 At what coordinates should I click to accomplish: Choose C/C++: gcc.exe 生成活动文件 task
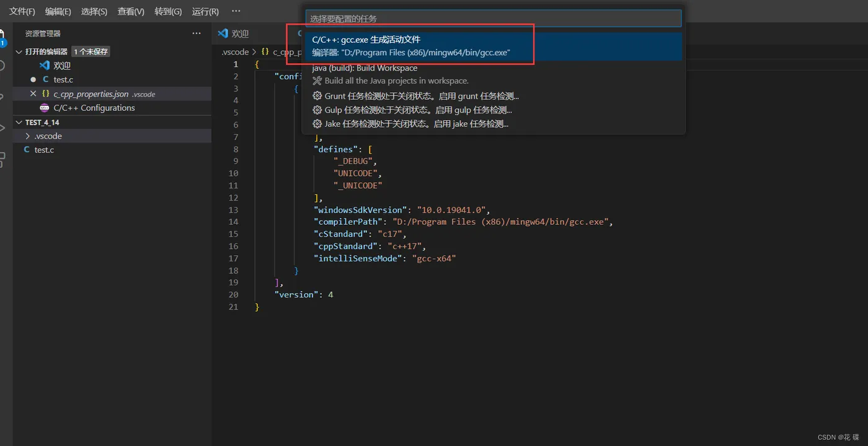494,46
